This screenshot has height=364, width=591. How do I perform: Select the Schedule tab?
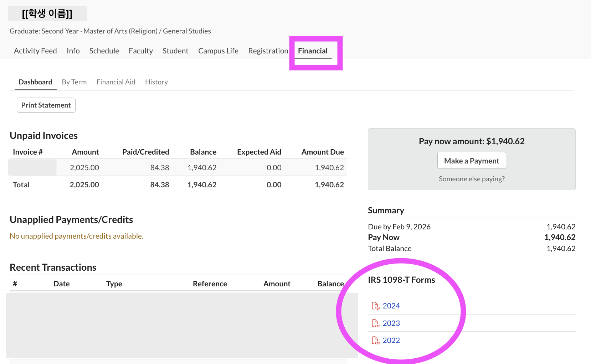pyautogui.click(x=104, y=51)
